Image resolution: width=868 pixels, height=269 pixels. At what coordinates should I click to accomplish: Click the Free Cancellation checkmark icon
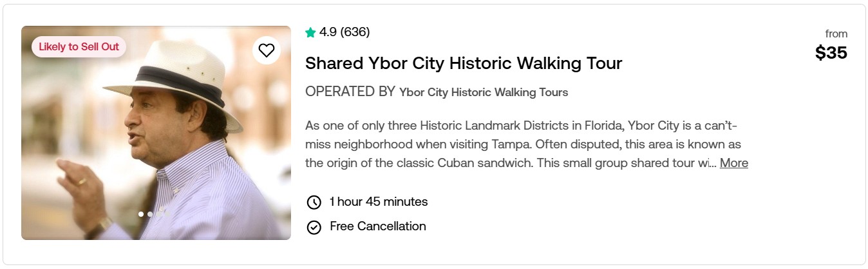[314, 227]
